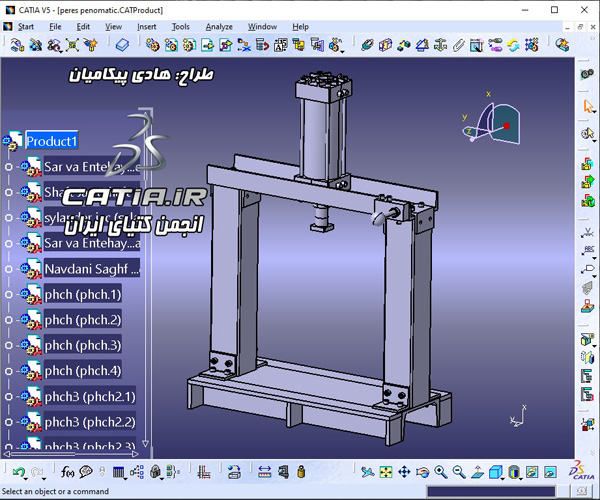600x500 pixels.
Task: Click the Measure Inertia weight icon
Action: 301,472
